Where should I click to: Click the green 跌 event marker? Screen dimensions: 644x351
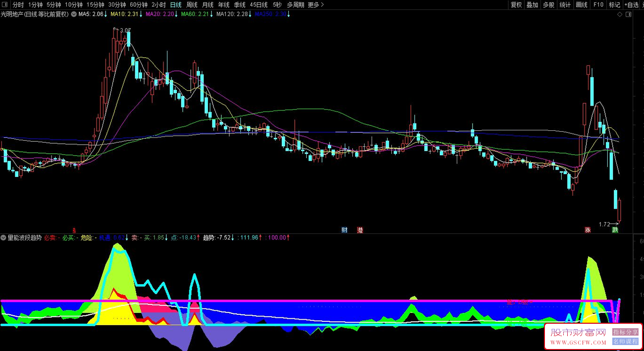tap(615, 230)
